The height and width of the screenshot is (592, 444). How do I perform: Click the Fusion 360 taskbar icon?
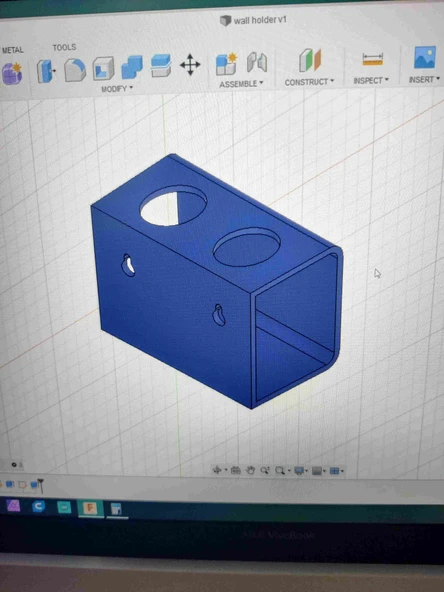coord(90,508)
